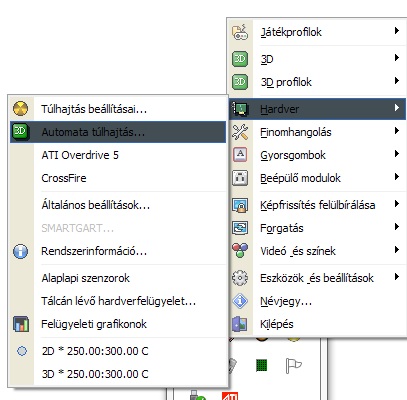The width and height of the screenshot is (407, 400).
Task: Click the green 3D icon beside 3D entry
Action: pos(240,59)
